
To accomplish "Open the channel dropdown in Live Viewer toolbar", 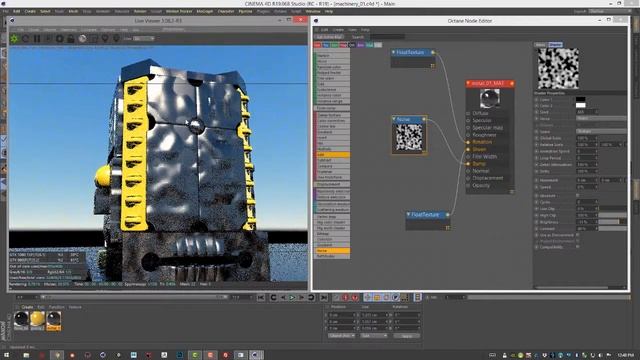I will [x=144, y=39].
